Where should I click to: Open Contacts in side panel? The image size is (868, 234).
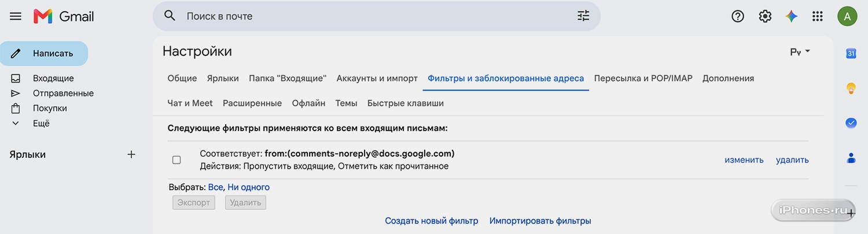(851, 157)
